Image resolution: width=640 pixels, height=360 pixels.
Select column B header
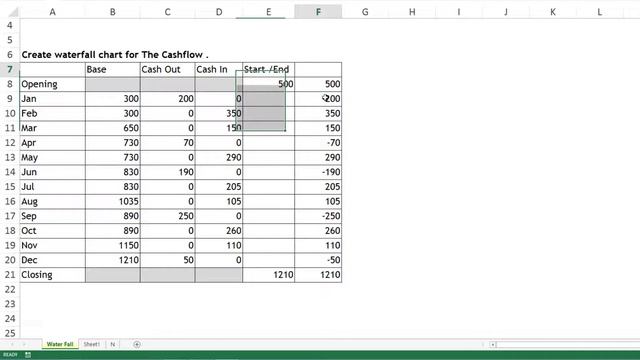pyautogui.click(x=113, y=12)
